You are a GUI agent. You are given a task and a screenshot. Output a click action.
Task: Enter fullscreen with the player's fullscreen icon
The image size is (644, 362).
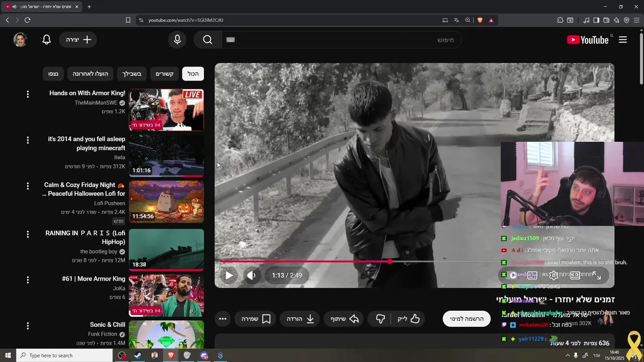point(597,276)
